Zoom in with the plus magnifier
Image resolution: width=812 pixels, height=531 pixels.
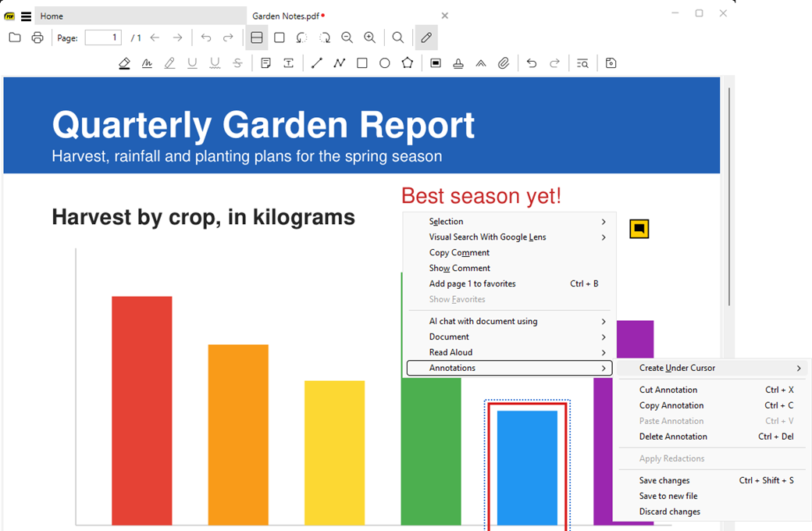pos(370,37)
